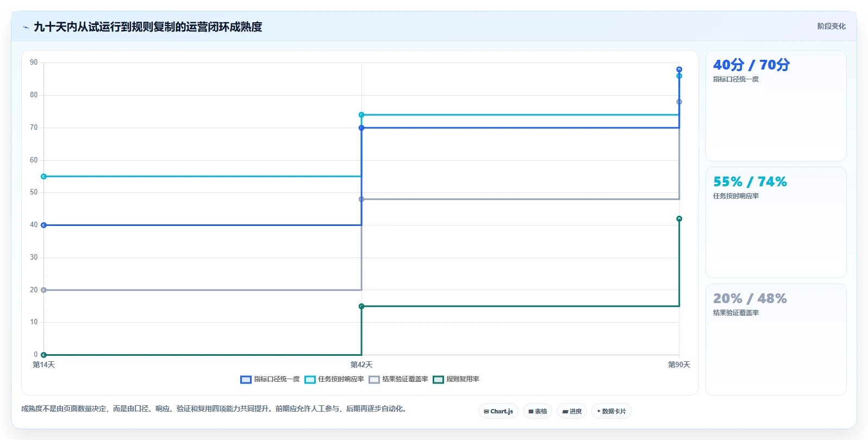Viewport: 868px width, 440px height.
Task: Toggle the 结果验证覆盖率 legend item
Action: coord(398,379)
